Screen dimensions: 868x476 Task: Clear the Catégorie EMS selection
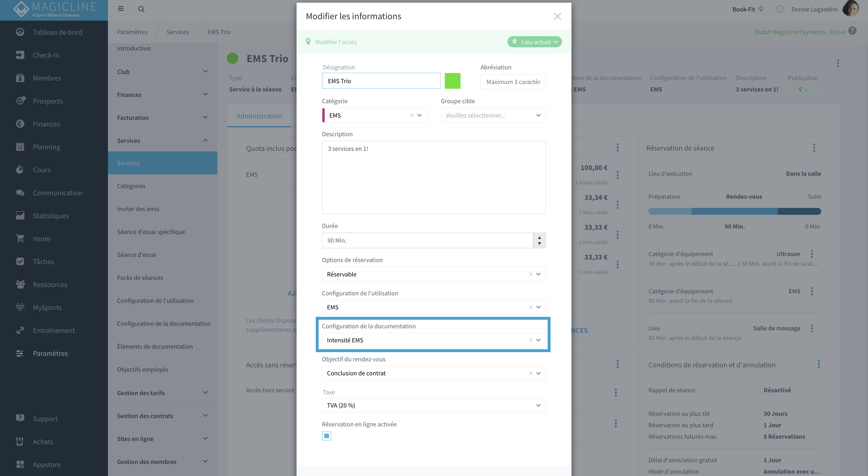(x=412, y=115)
